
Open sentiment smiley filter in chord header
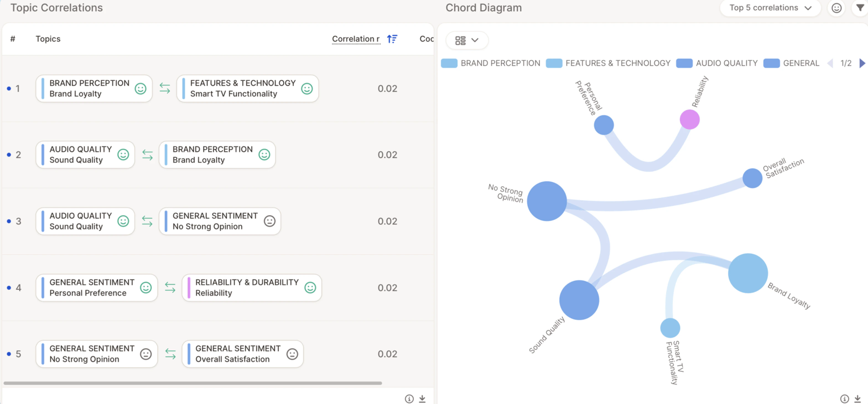(x=836, y=8)
